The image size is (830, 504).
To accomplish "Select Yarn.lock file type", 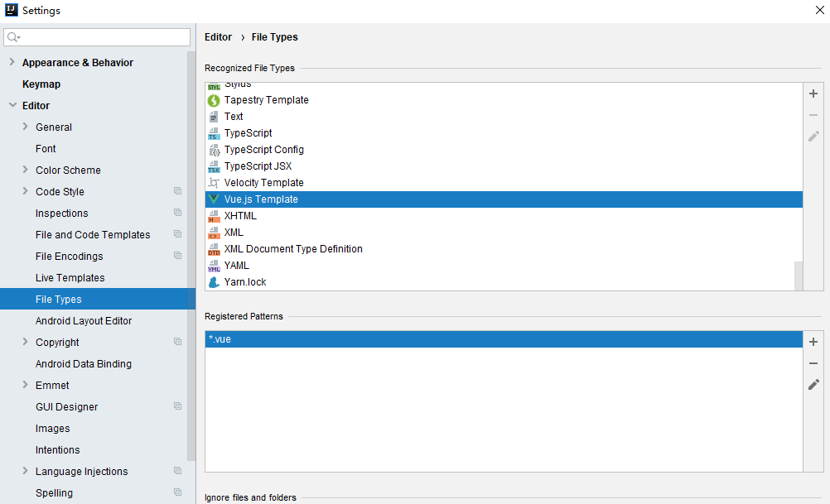I will click(504, 282).
